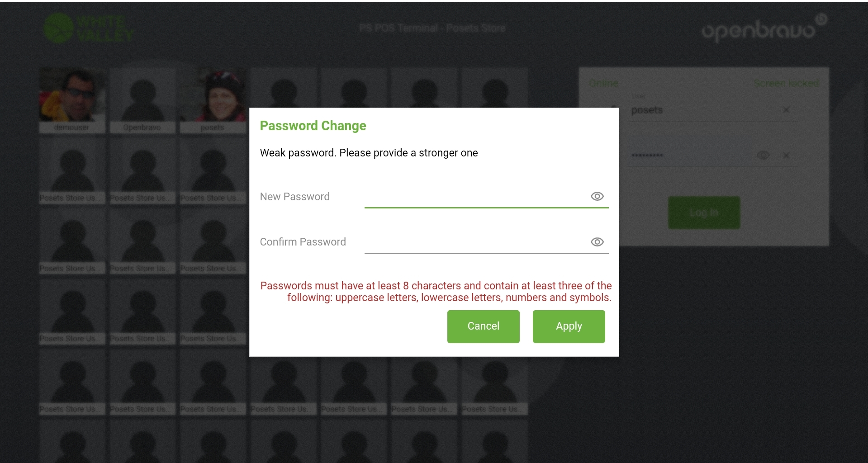This screenshot has height=463, width=868.
Task: Click the Screen locked status label
Action: click(786, 83)
